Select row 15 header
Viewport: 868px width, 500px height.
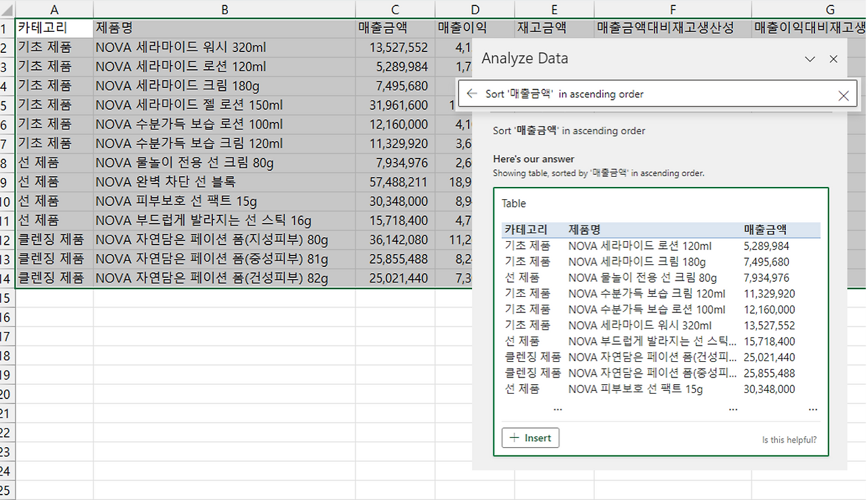[7, 298]
